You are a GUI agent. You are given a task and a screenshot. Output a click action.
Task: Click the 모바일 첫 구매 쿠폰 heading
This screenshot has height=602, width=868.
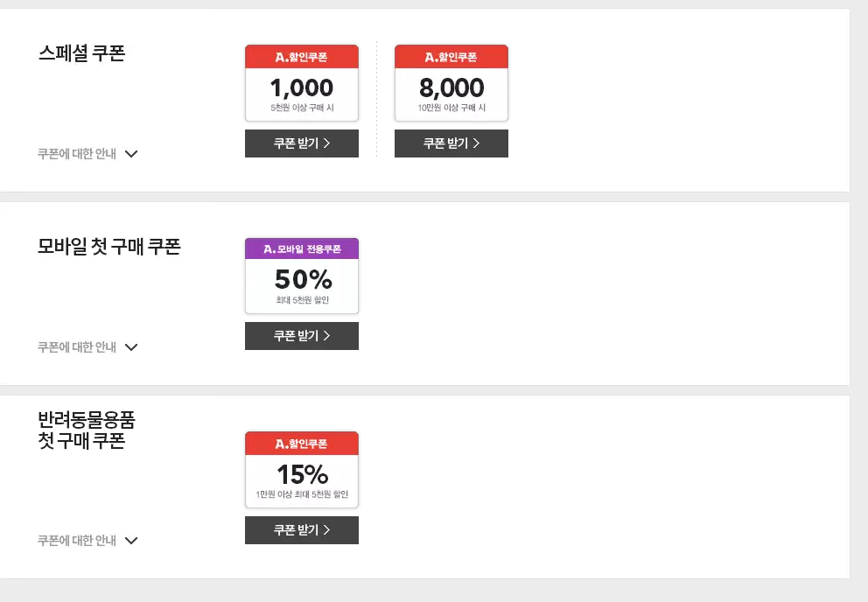109,247
